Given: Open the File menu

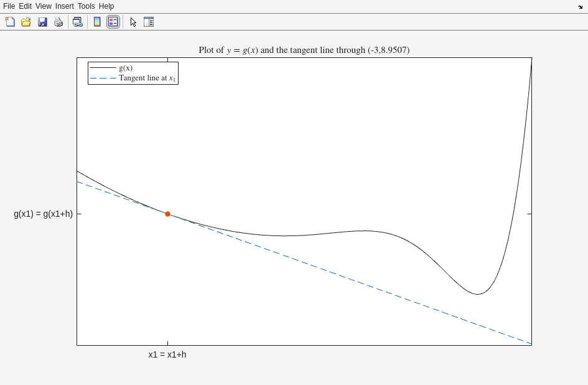Looking at the screenshot, I should [x=9, y=6].
